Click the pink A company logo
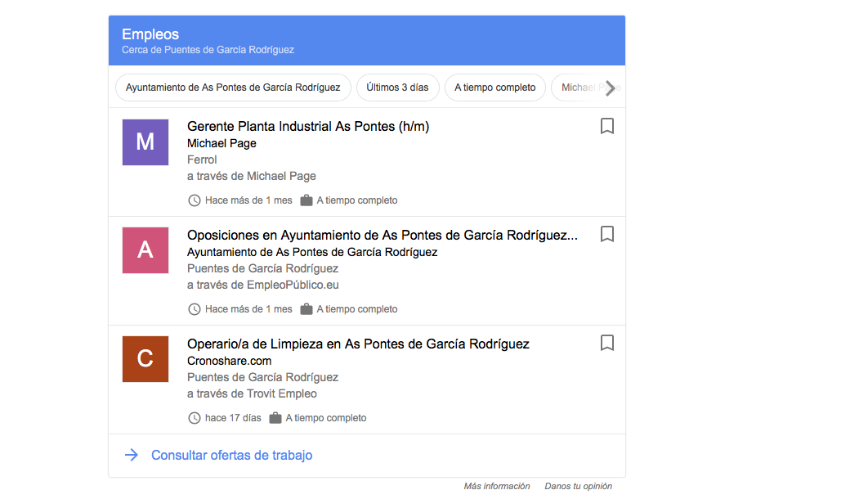 [x=145, y=250]
